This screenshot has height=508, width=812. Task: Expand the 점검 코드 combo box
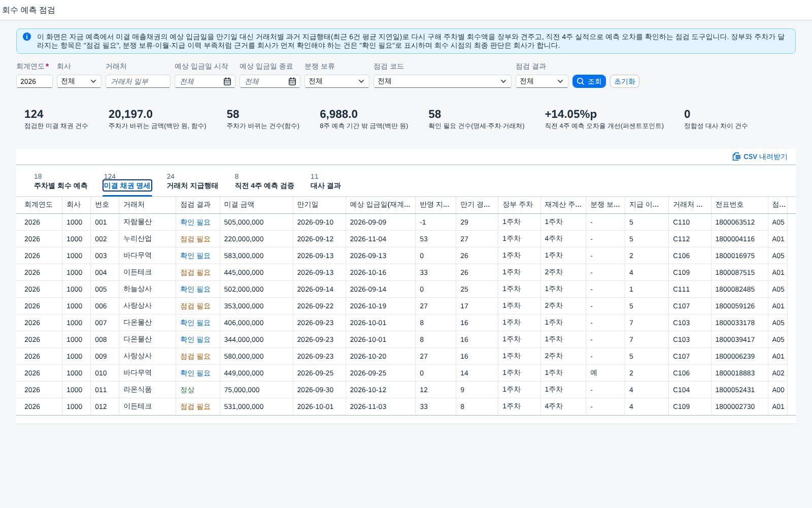(x=503, y=81)
